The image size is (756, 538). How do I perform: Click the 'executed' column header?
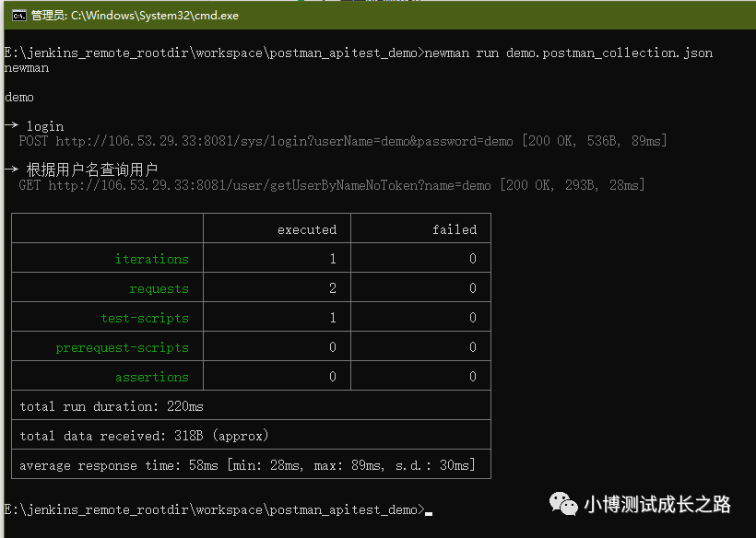coord(307,229)
